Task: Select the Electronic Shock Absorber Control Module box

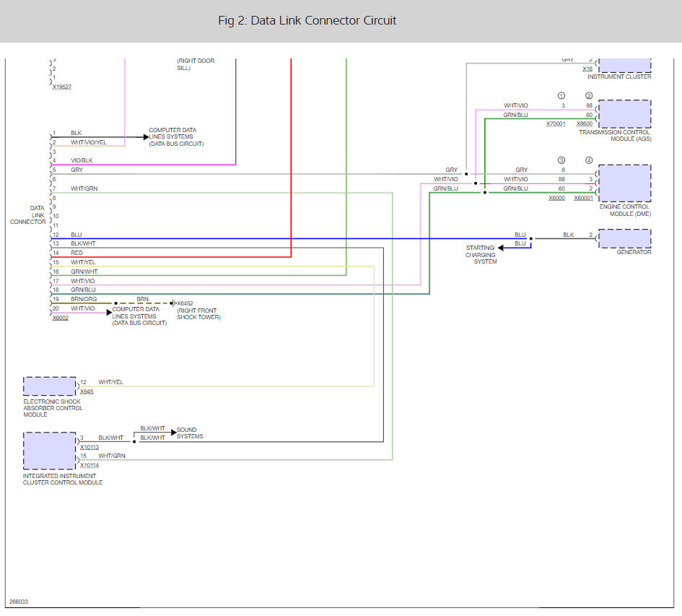Action: point(50,386)
